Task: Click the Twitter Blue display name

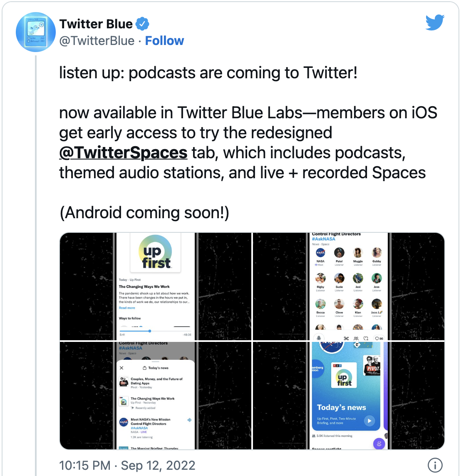Action: 96,24
